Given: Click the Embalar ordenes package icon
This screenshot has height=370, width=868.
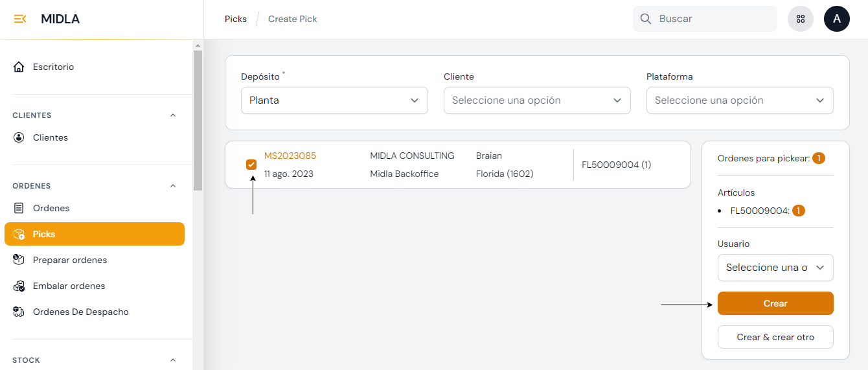Looking at the screenshot, I should coord(19,286).
